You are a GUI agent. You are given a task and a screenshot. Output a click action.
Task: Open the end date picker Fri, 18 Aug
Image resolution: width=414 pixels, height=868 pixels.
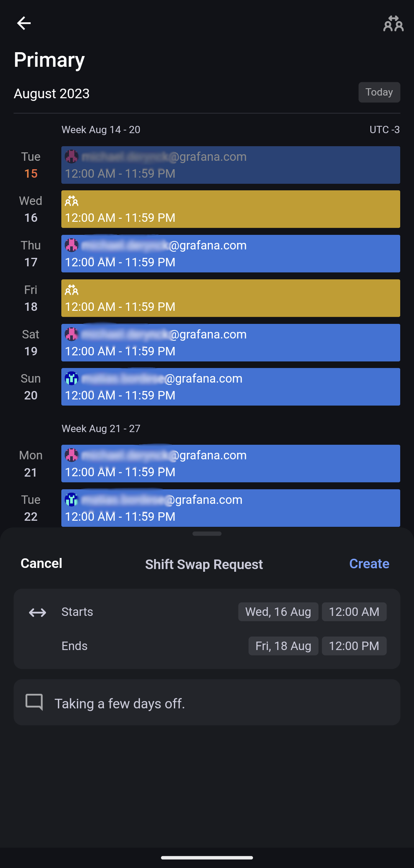(x=283, y=646)
